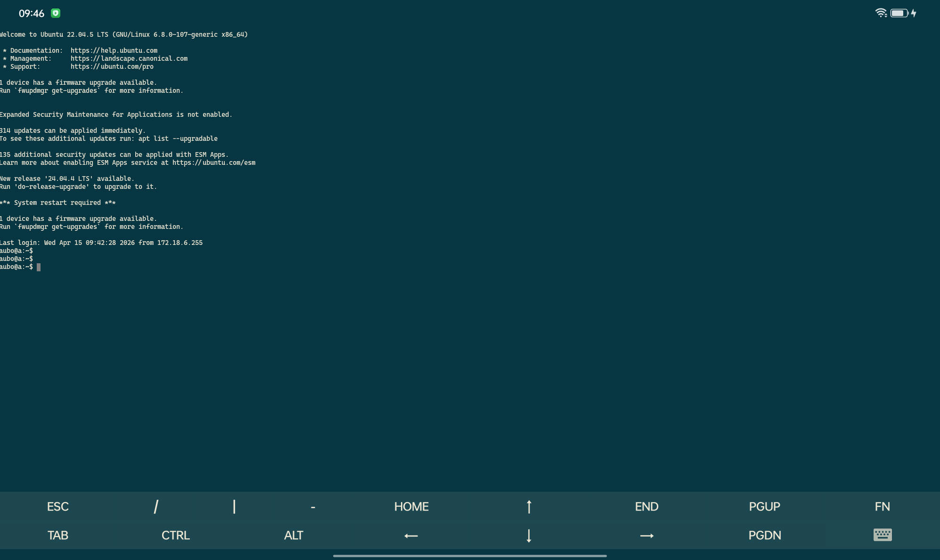
Task: Open the https://ubuntu.com/esm link
Action: pos(213,162)
